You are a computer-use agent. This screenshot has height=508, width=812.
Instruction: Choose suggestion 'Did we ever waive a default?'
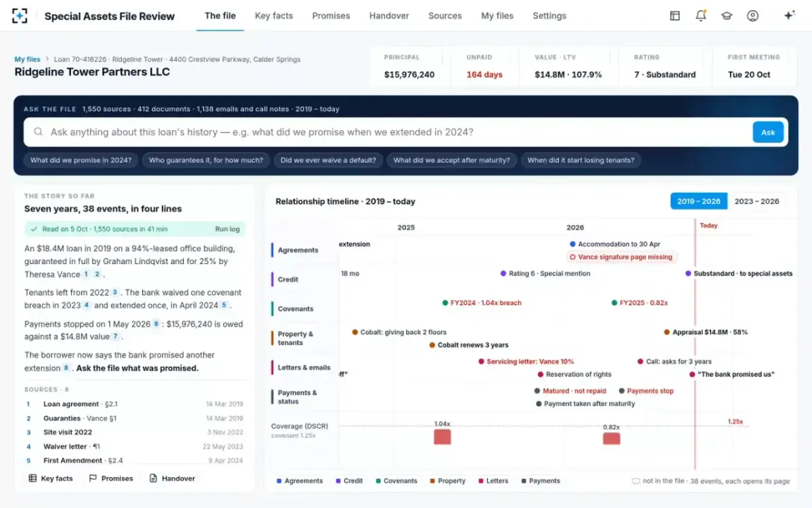coord(328,161)
